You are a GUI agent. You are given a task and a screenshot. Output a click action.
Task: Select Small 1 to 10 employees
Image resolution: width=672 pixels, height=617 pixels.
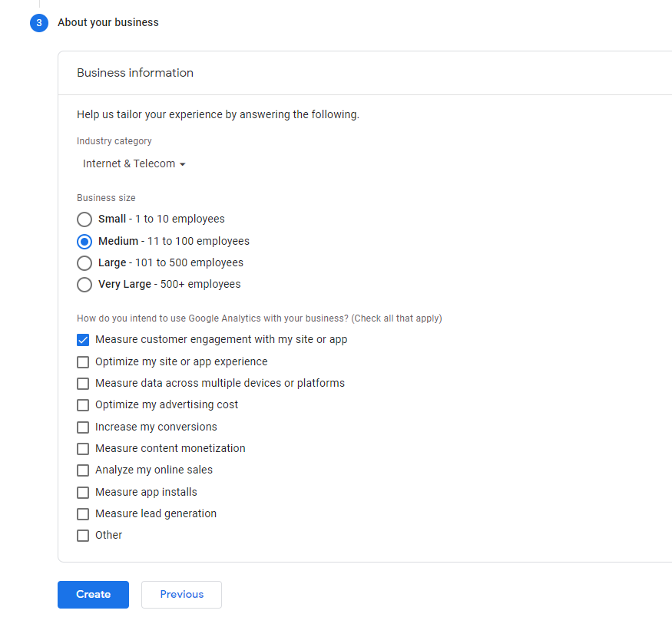[84, 219]
